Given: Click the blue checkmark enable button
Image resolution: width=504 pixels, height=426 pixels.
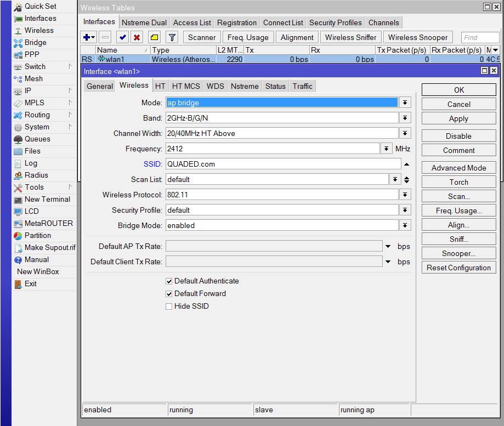Looking at the screenshot, I should [122, 37].
